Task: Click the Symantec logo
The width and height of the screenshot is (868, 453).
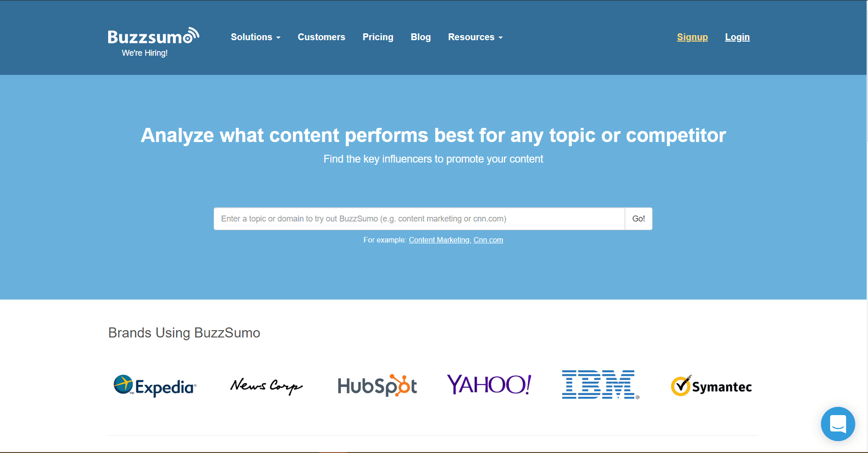Action: [711, 386]
